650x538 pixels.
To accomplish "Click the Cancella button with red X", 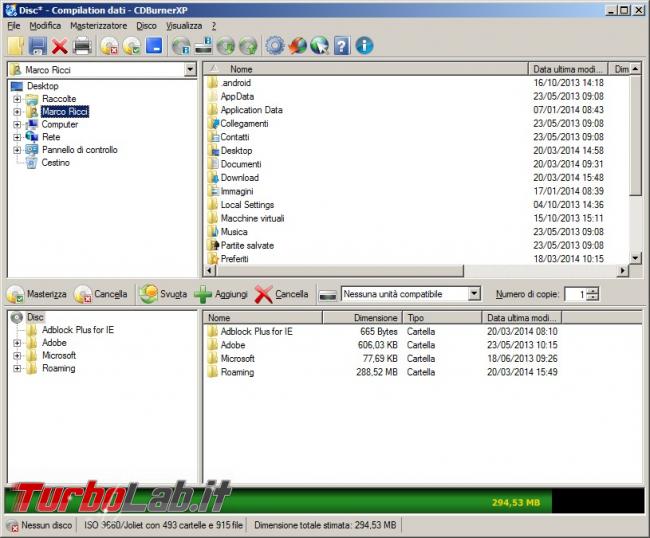I will pos(281,294).
